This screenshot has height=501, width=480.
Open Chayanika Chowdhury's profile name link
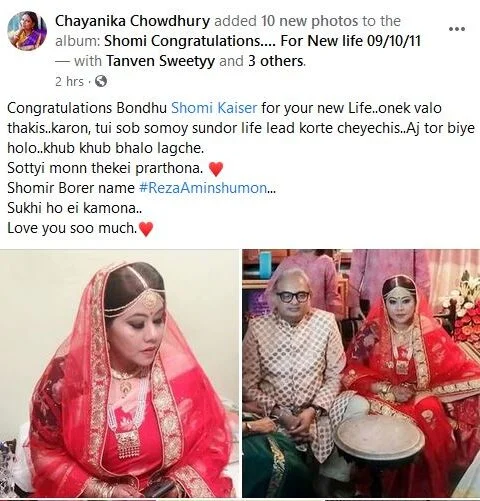click(132, 21)
